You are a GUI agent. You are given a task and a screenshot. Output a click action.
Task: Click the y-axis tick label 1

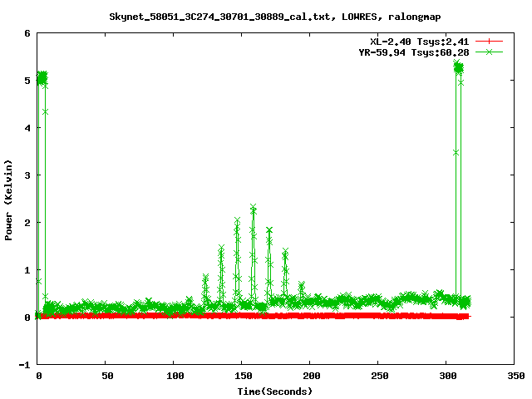pyautogui.click(x=27, y=270)
